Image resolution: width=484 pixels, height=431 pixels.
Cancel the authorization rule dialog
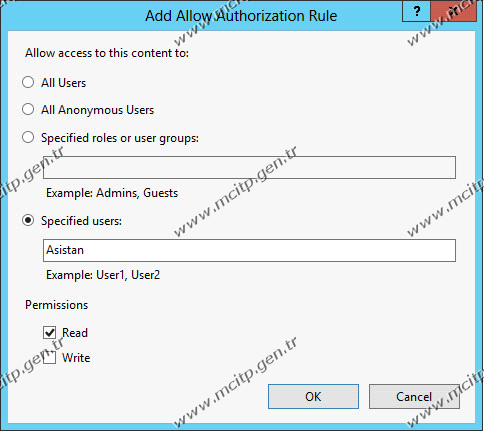(x=414, y=396)
